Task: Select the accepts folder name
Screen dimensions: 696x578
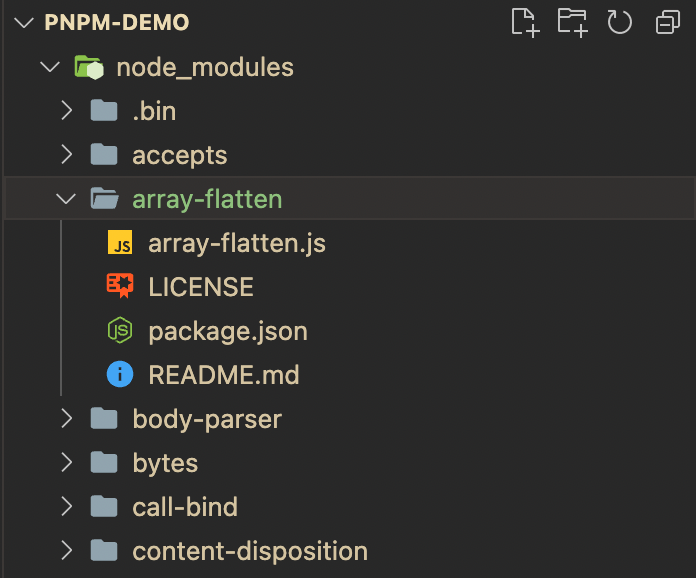Action: pos(180,156)
